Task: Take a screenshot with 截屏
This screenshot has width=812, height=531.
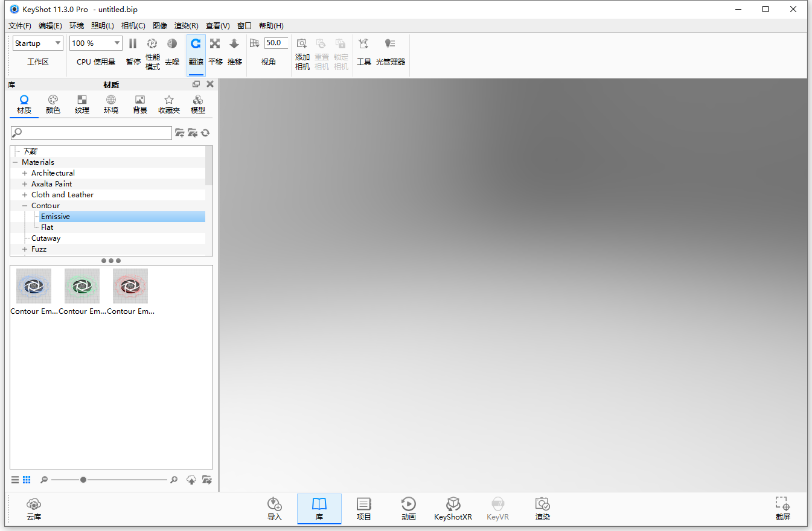Action: 783,509
